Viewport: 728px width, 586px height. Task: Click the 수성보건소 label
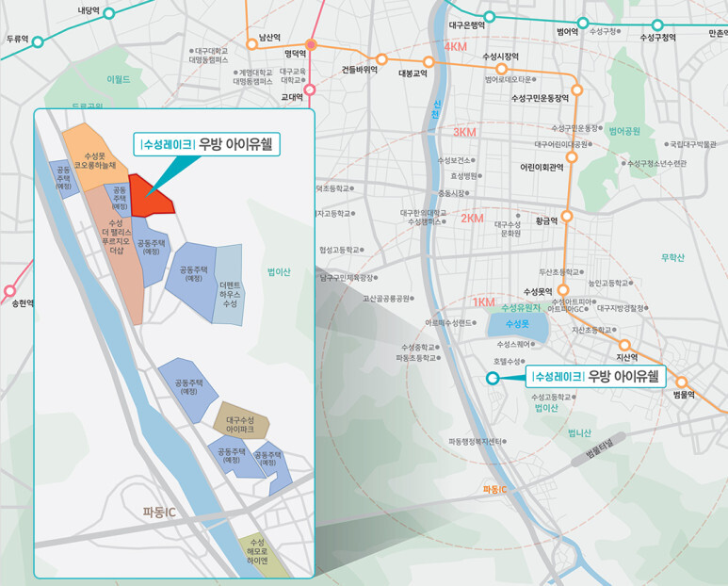454,160
